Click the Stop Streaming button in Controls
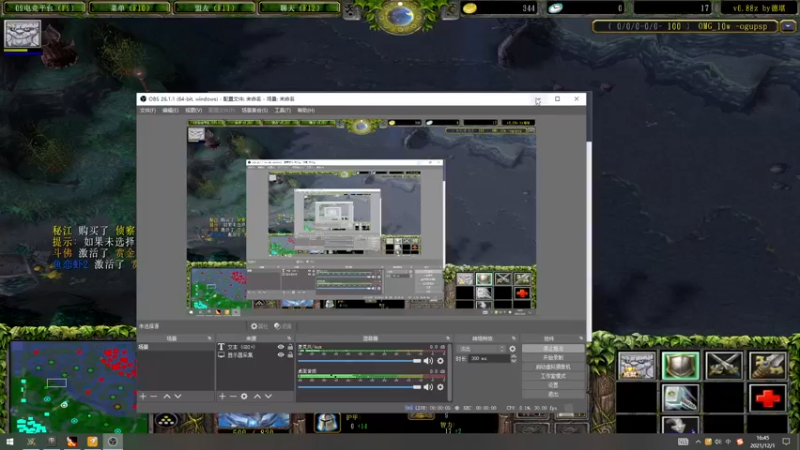 point(553,348)
